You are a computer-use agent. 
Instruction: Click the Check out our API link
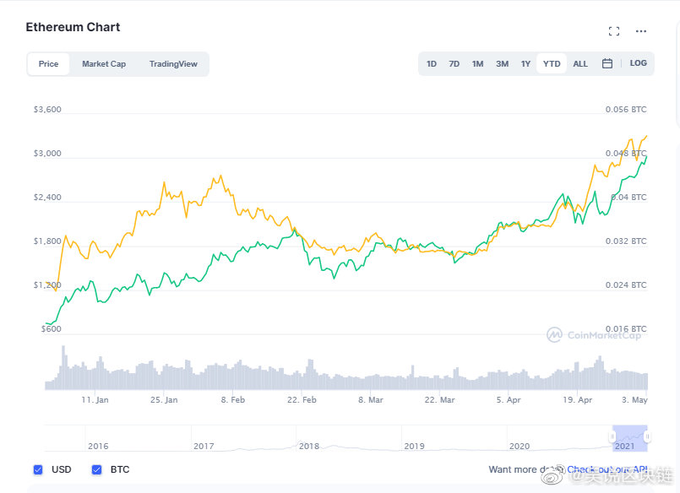click(x=607, y=470)
